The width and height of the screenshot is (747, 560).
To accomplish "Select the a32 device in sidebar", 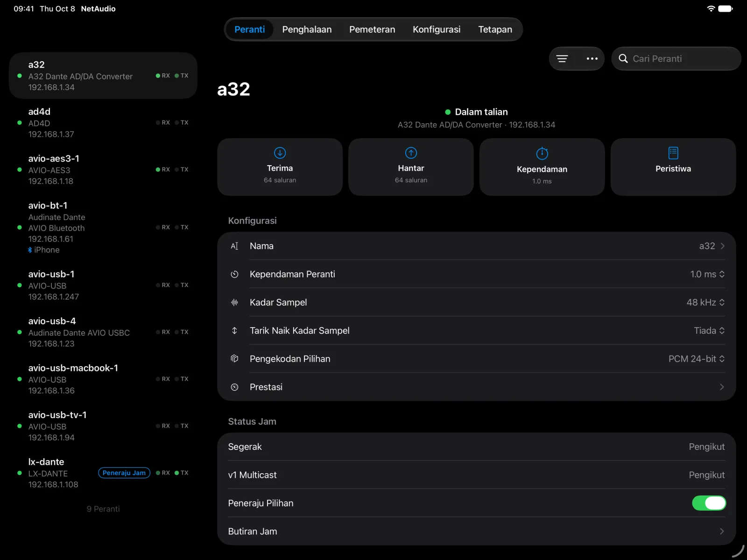I will coord(103,76).
